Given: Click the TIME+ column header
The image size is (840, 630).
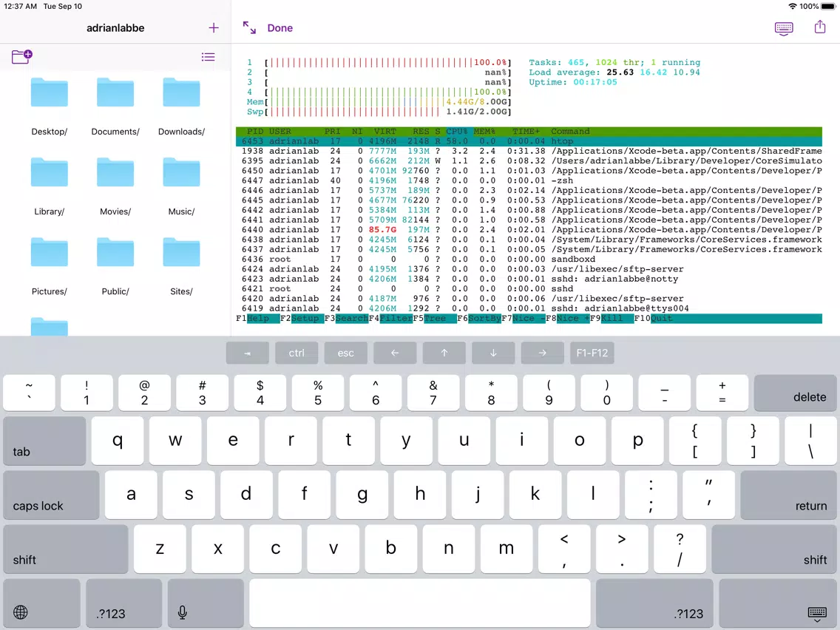Looking at the screenshot, I should (x=526, y=132).
